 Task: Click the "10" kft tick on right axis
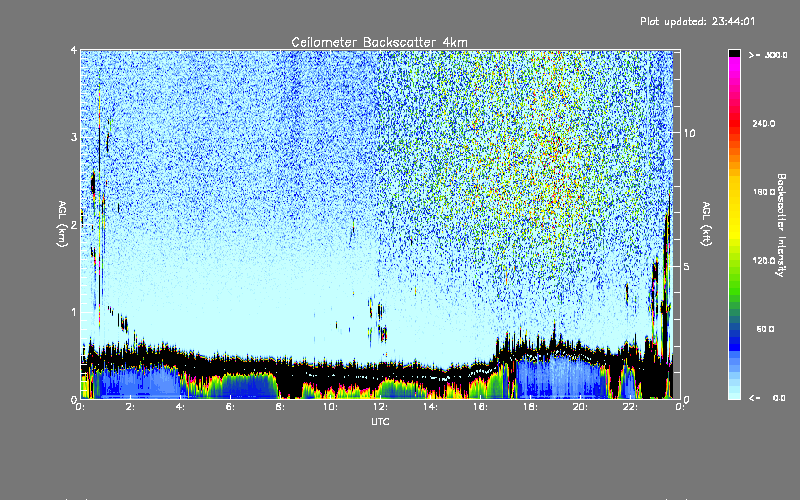689,133
